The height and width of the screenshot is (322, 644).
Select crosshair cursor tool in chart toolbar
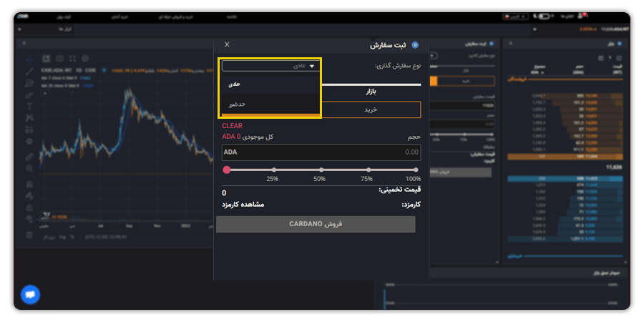point(29,60)
